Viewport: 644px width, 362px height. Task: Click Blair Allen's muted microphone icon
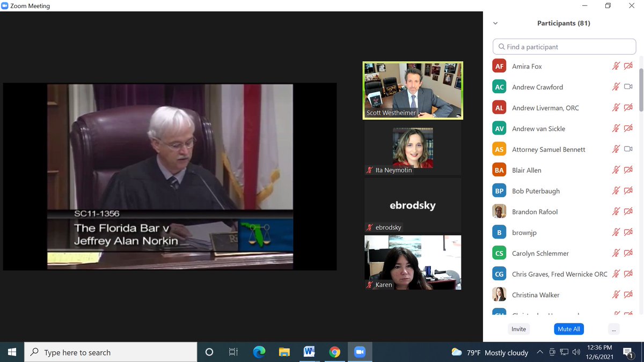pos(616,170)
